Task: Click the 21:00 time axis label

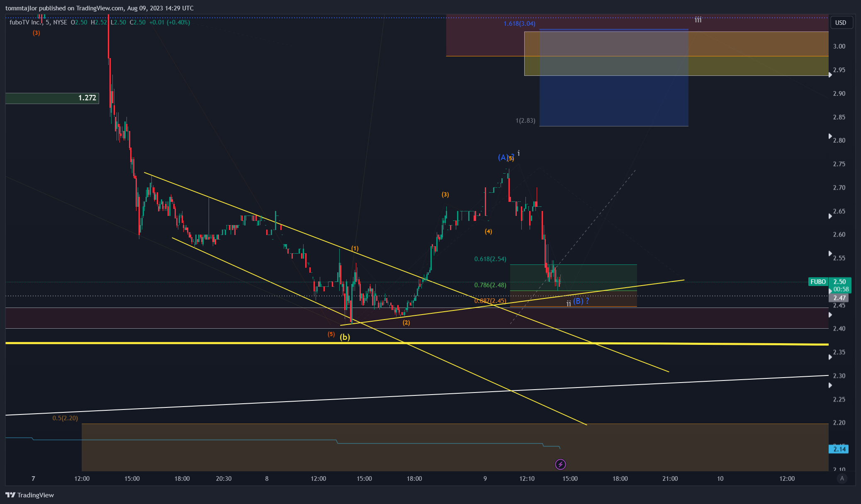Action: pyautogui.click(x=670, y=479)
